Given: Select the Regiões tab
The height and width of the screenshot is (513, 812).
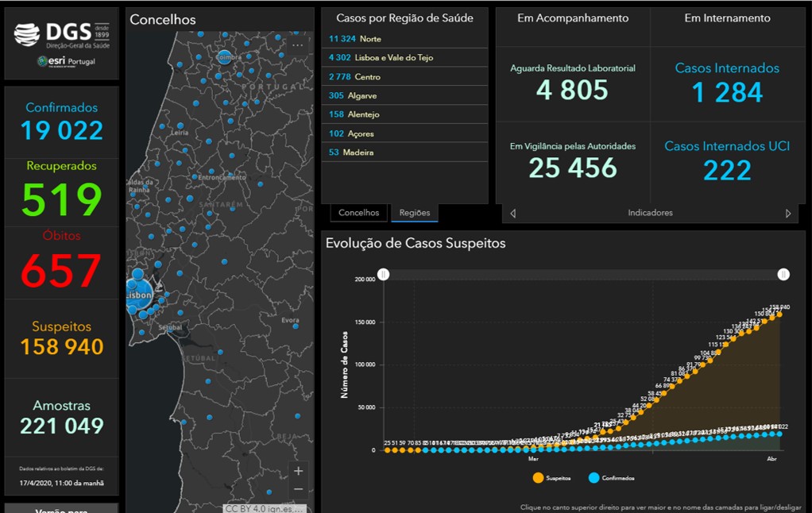Looking at the screenshot, I should pyautogui.click(x=415, y=213).
